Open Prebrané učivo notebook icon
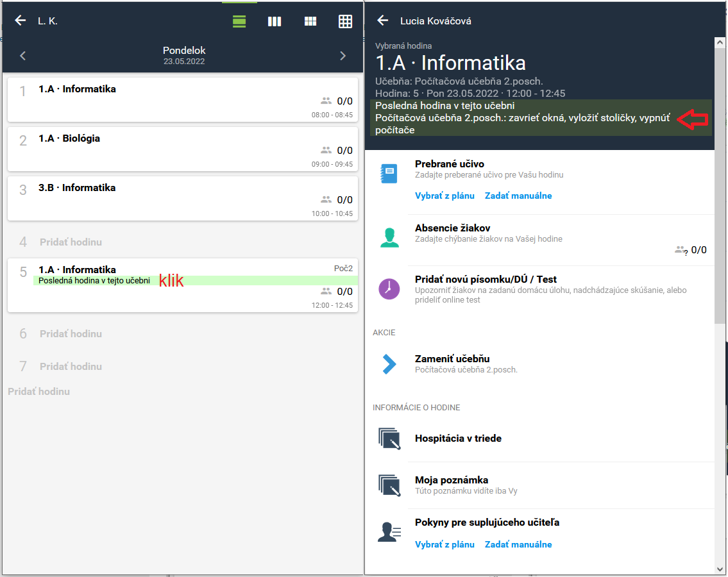The height and width of the screenshot is (577, 728). pyautogui.click(x=389, y=174)
